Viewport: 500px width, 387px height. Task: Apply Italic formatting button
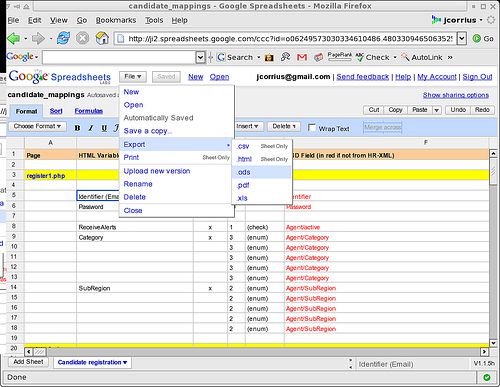[91, 128]
